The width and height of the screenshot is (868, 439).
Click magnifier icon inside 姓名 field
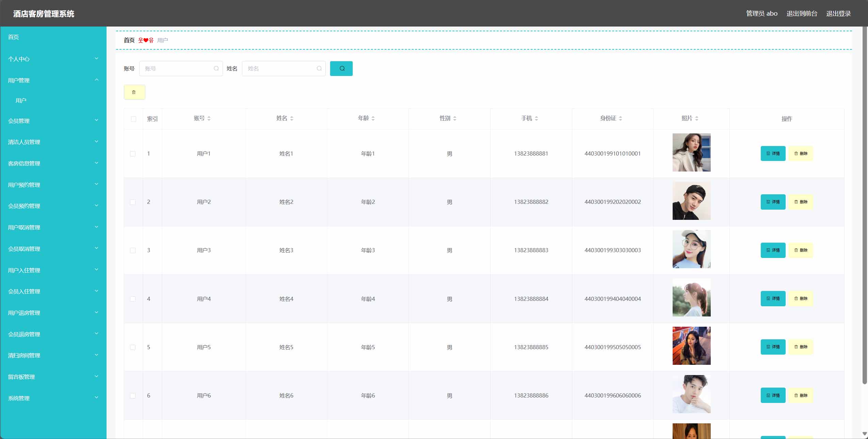point(319,68)
